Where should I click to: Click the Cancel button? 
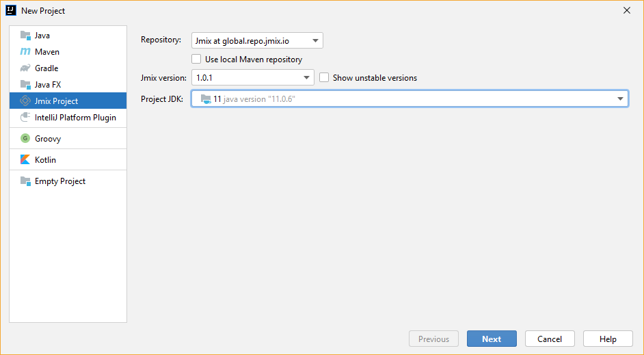[x=550, y=339]
